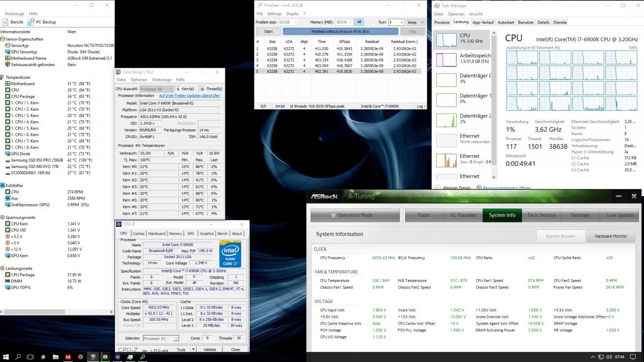Viewport: 644px width, 362px height.
Task: Click the Task-Manager sidebar scroll down arrow
Action: 494,178
